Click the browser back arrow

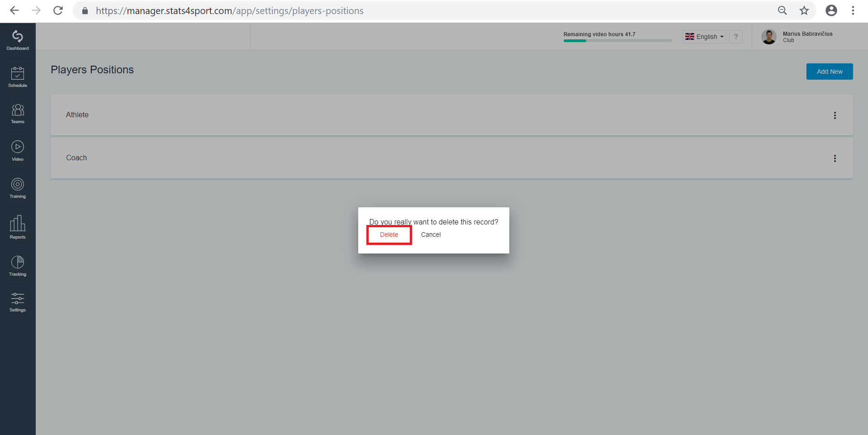(14, 10)
